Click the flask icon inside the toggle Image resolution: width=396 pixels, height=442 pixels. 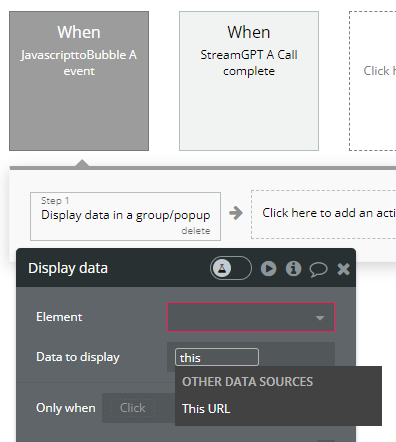[x=222, y=268]
